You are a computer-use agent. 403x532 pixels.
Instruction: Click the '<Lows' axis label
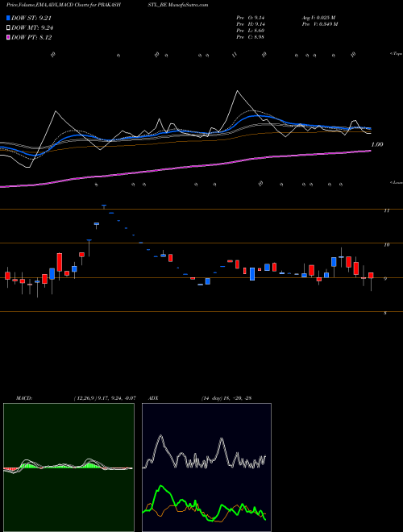coord(396,182)
